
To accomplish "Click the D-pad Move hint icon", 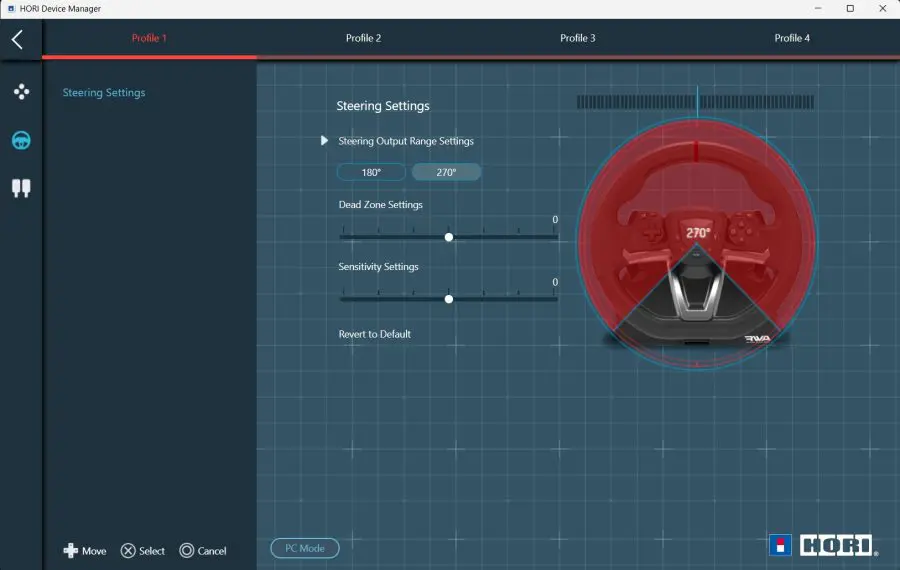I will 71,550.
